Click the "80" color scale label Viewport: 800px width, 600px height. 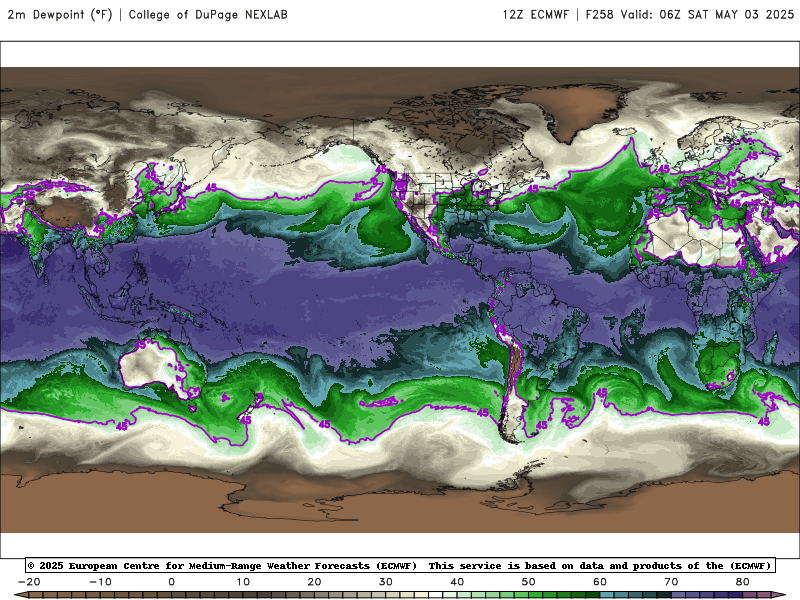click(x=743, y=582)
